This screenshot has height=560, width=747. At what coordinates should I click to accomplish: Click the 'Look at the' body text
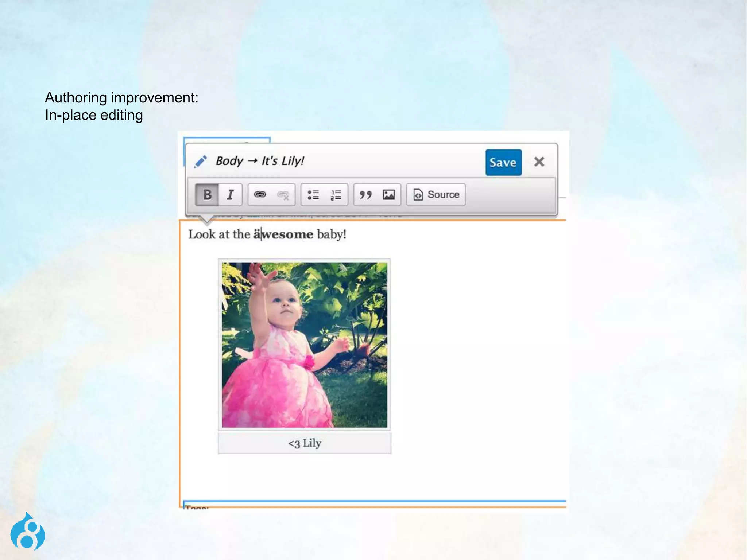tap(219, 234)
